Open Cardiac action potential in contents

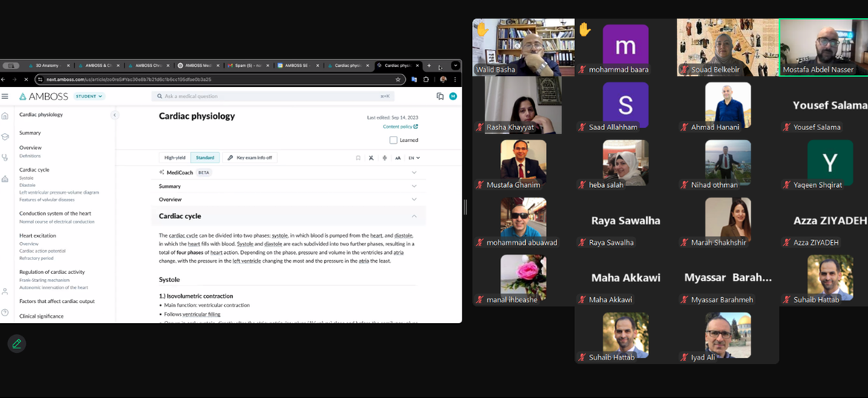[x=42, y=250]
